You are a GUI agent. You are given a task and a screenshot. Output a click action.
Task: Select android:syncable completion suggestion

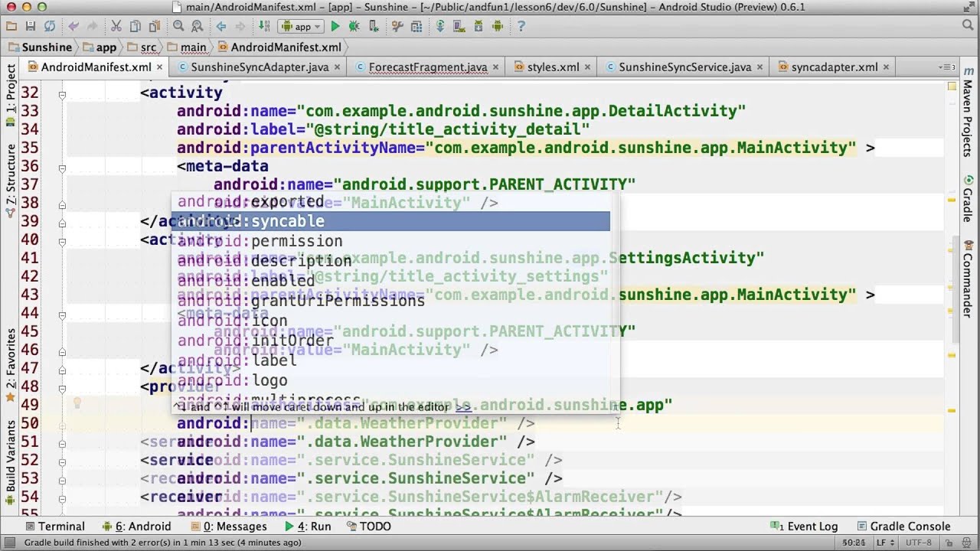pos(390,221)
